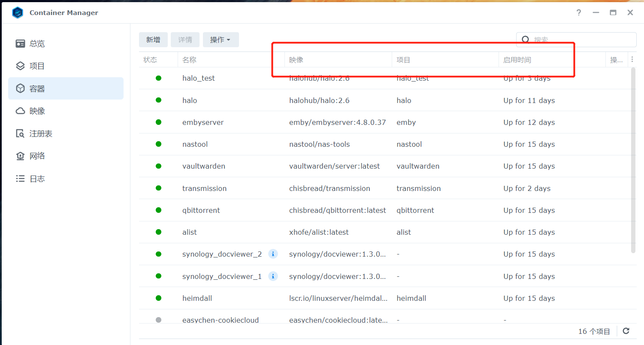This screenshot has height=345, width=644.
Task: Click image emby/embyserver:4.8.0.37
Action: coord(338,122)
